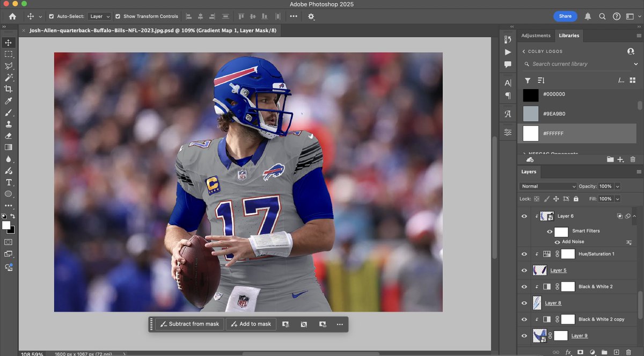
Task: Click the Home icon in options bar
Action: [x=12, y=17]
